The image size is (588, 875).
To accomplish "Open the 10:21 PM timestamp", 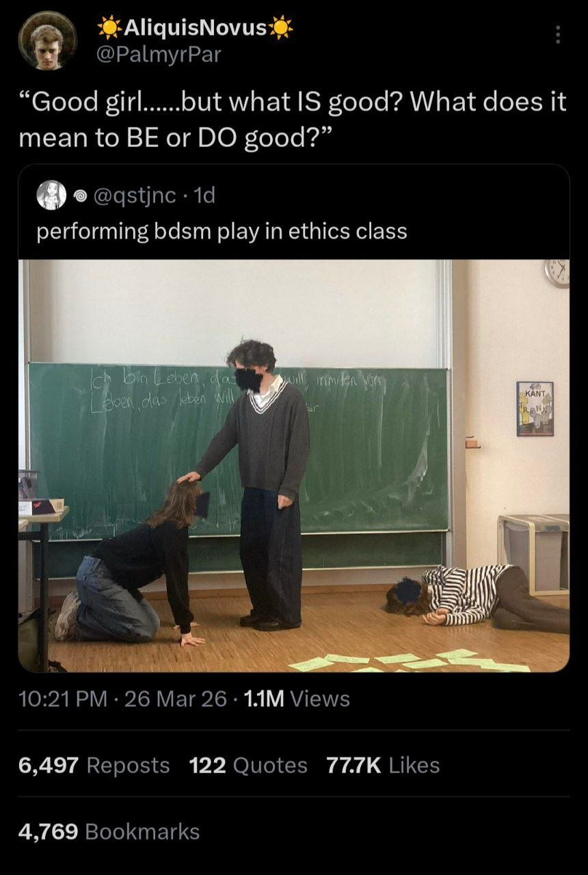I will pos(62,699).
